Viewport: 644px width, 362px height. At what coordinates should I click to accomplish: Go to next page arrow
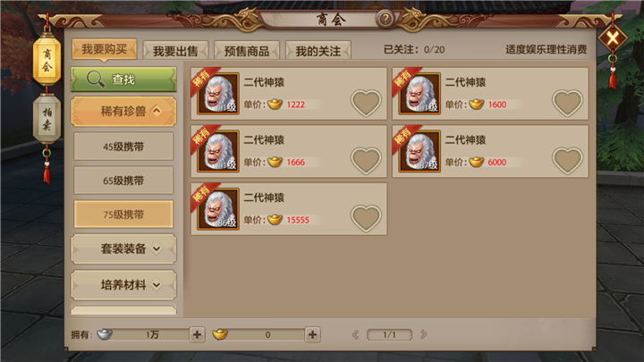pyautogui.click(x=423, y=334)
